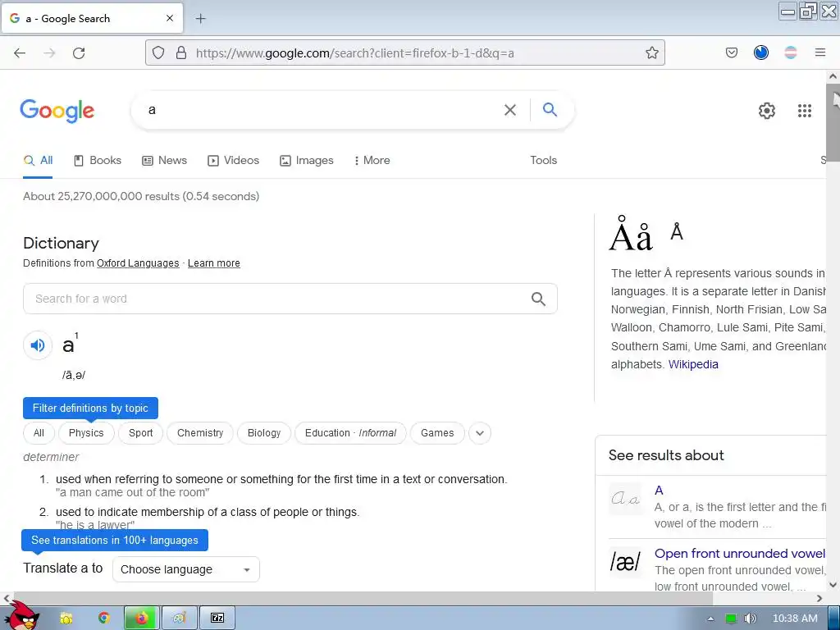Image resolution: width=840 pixels, height=630 pixels.
Task: Click the site security padlock icon
Action: point(181,52)
